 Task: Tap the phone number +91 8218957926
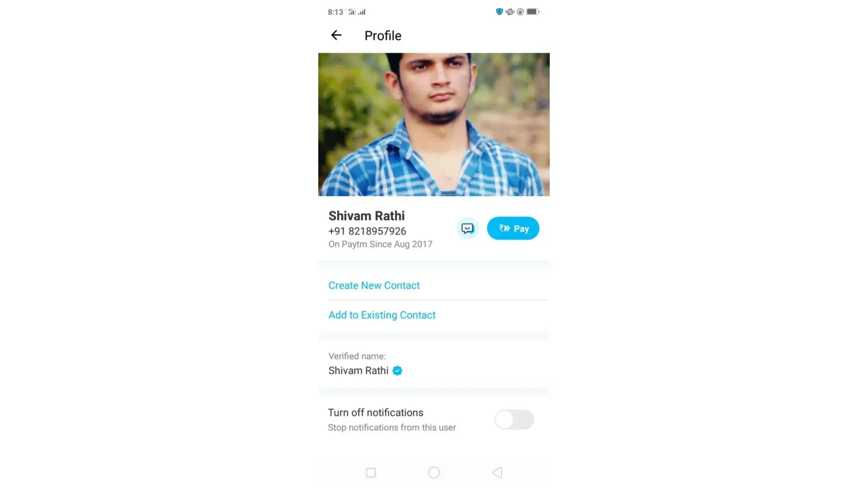coord(367,231)
